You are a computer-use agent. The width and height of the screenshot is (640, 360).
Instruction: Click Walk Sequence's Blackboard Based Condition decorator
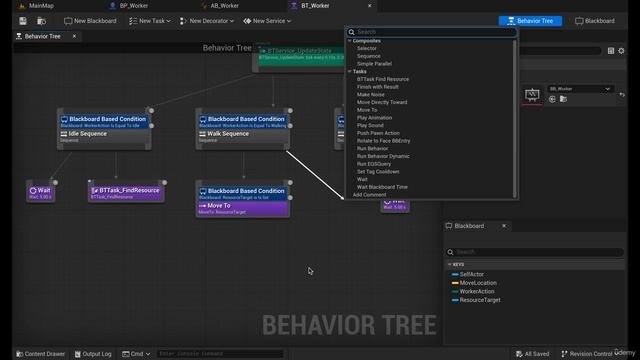point(243,121)
